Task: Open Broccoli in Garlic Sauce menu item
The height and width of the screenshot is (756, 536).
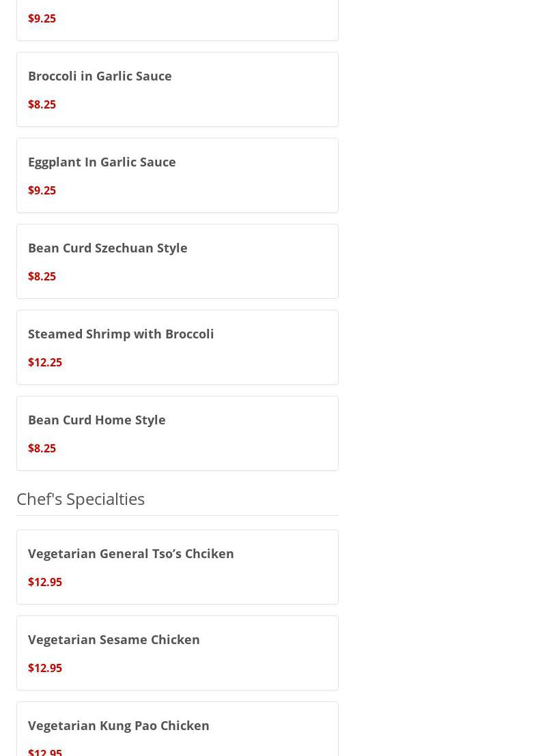Action: click(x=100, y=76)
